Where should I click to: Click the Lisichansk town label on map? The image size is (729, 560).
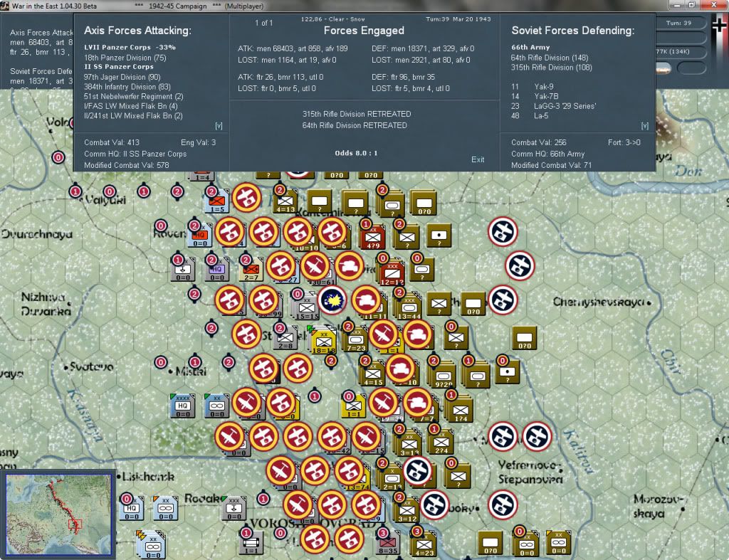coord(148,476)
